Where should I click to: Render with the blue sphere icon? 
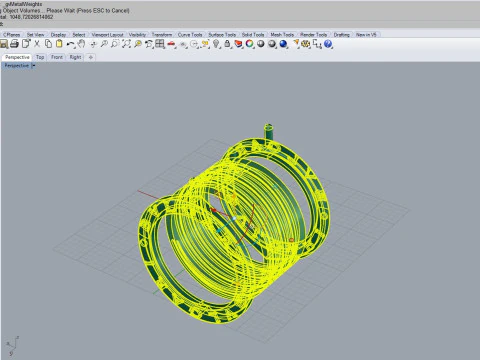point(283,44)
